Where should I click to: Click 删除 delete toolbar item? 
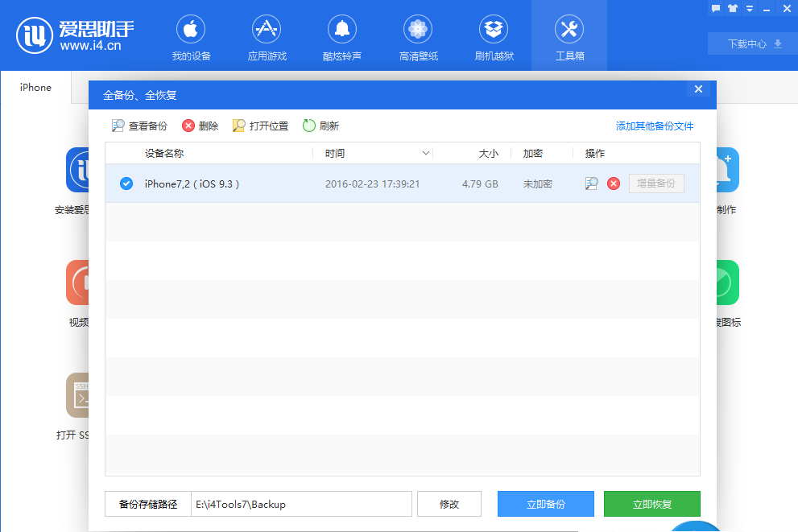click(200, 126)
